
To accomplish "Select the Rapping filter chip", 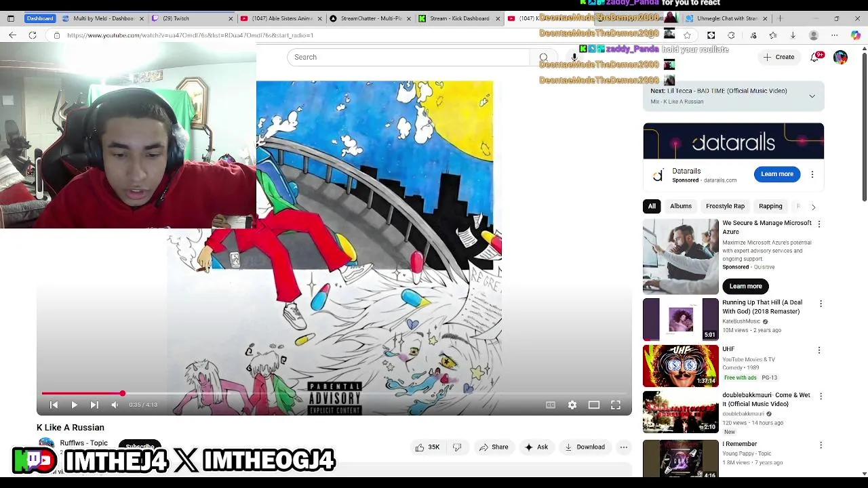I will coord(770,206).
